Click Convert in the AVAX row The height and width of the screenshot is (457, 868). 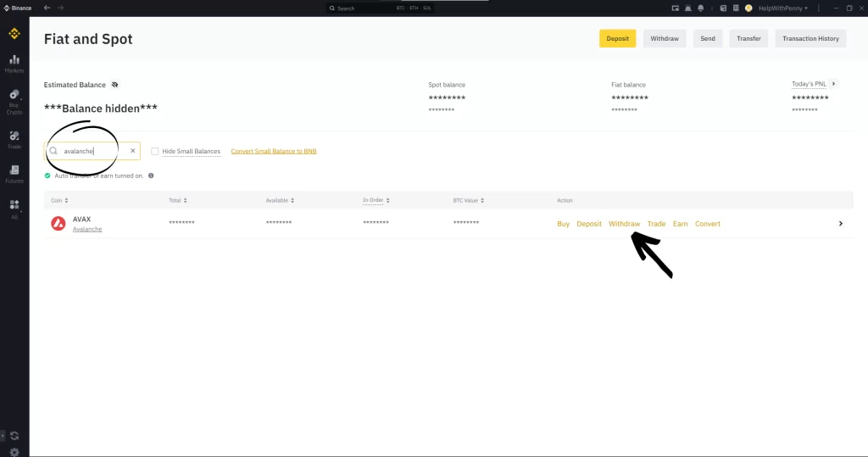pyautogui.click(x=708, y=224)
